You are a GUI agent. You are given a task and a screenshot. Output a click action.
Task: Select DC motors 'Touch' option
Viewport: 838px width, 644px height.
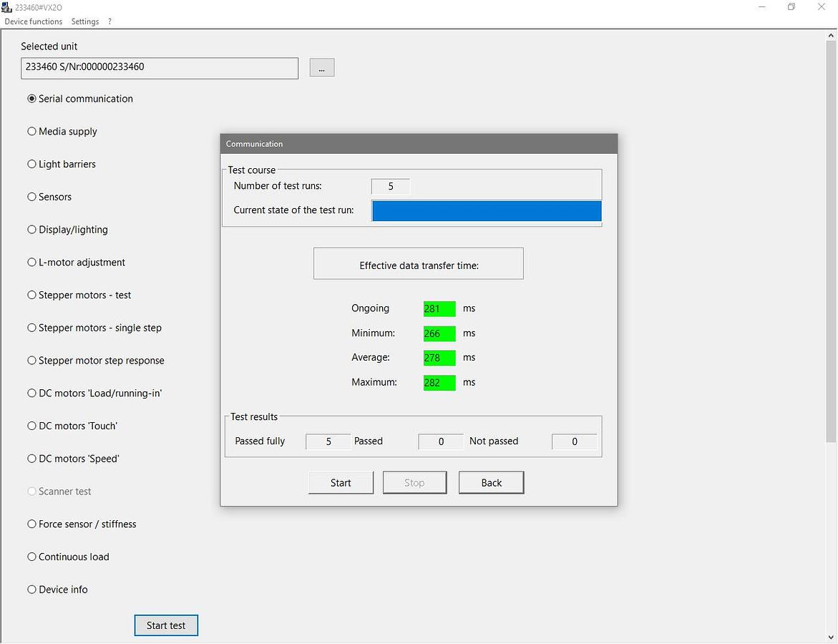click(31, 426)
